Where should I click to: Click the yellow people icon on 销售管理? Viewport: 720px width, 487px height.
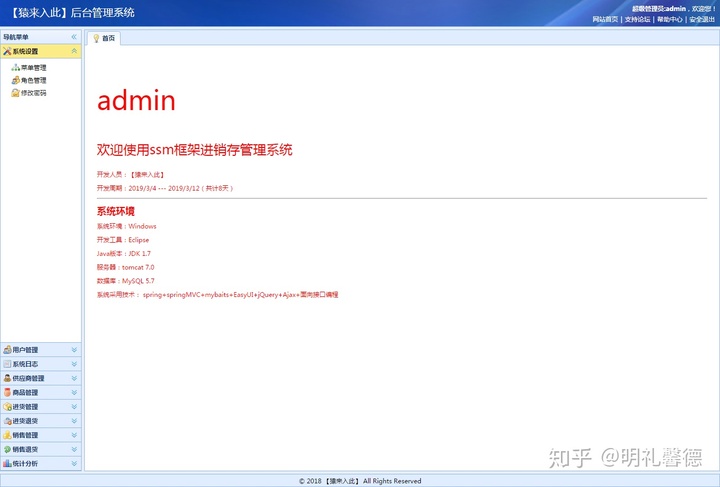coord(7,435)
